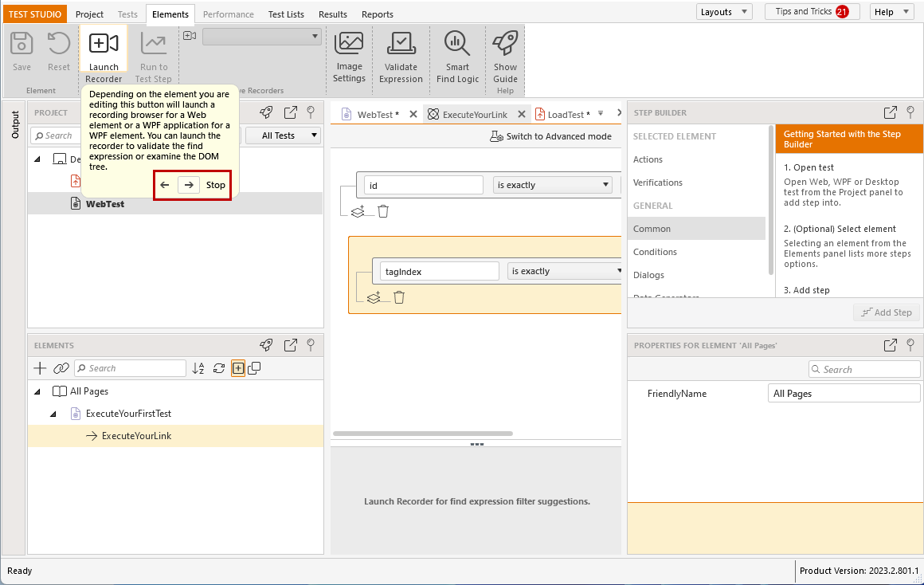Open Image Settings in the ribbon
This screenshot has height=585, width=924.
(x=350, y=57)
